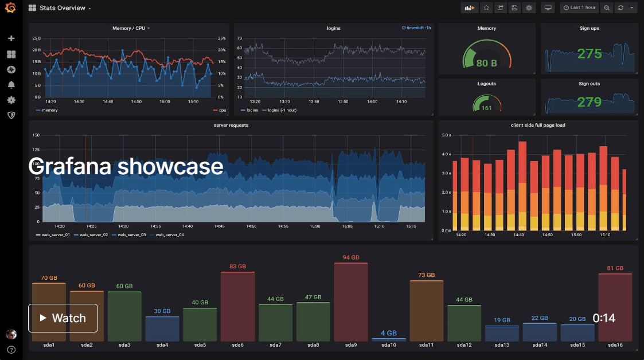
Task: Toggle memory series in legend
Action: (47, 110)
